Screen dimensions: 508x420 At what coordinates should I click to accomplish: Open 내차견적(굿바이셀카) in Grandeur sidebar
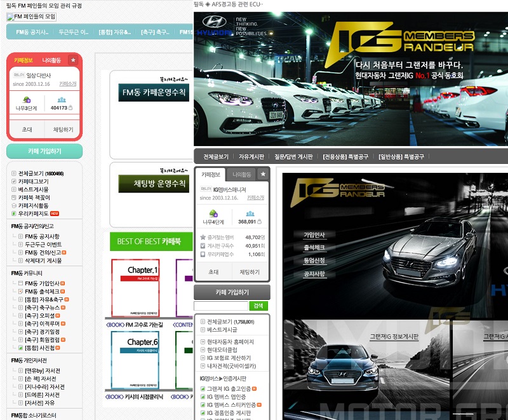(x=231, y=366)
